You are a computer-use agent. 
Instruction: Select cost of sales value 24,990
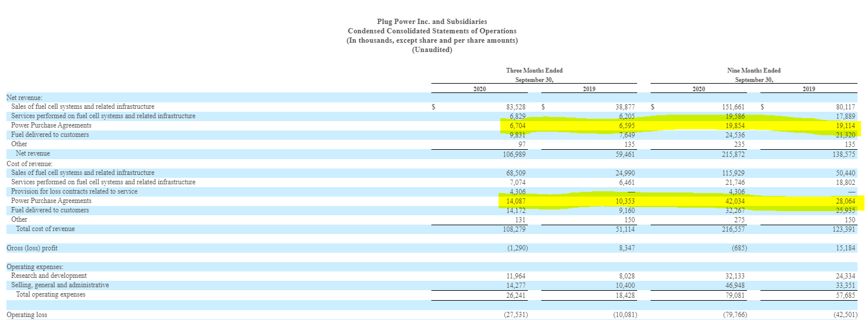click(x=625, y=173)
